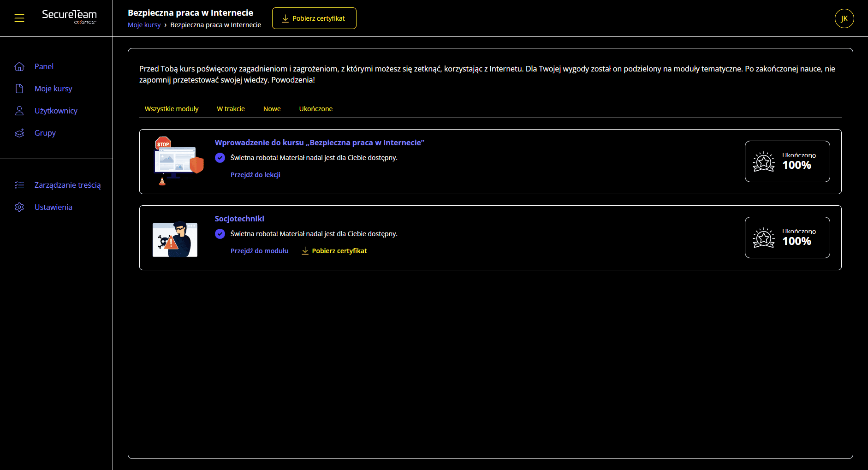Click download icon beside Socjotechniki certificate link
This screenshot has width=868, height=470.
click(305, 250)
